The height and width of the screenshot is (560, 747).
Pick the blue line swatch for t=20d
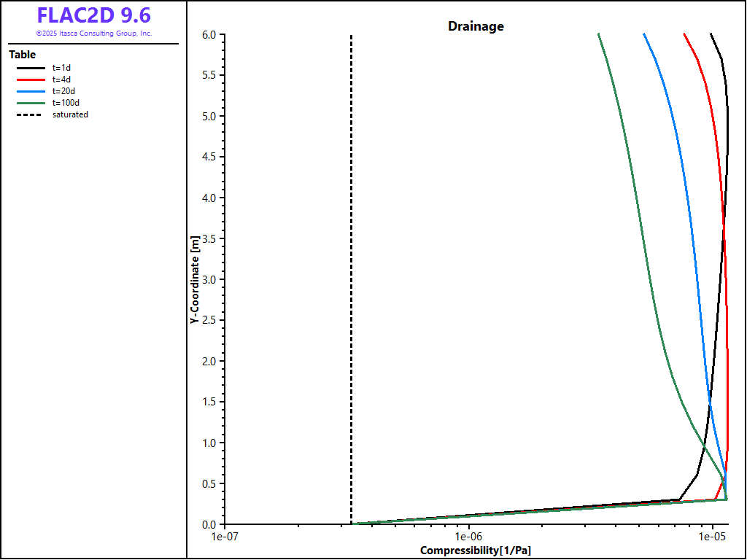coord(30,91)
